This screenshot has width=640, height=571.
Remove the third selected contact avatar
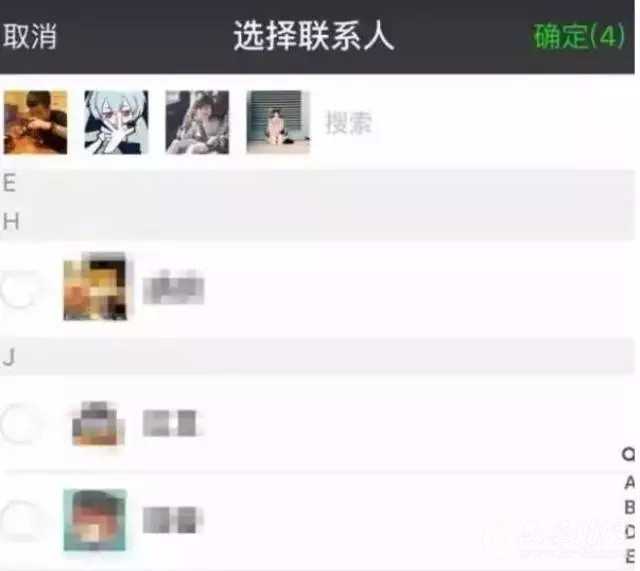point(197,122)
